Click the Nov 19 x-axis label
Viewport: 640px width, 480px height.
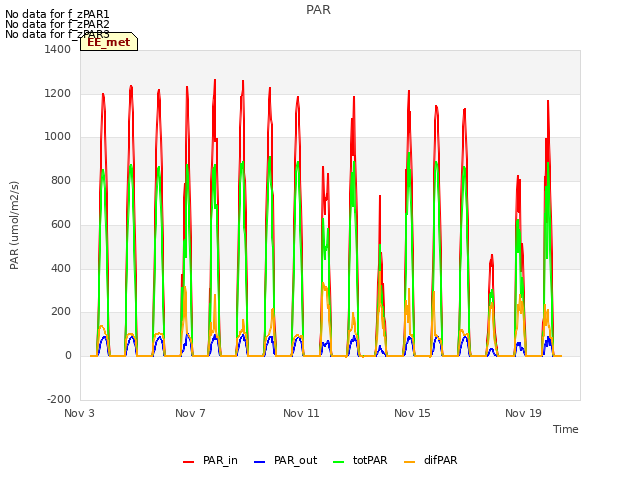(x=523, y=413)
